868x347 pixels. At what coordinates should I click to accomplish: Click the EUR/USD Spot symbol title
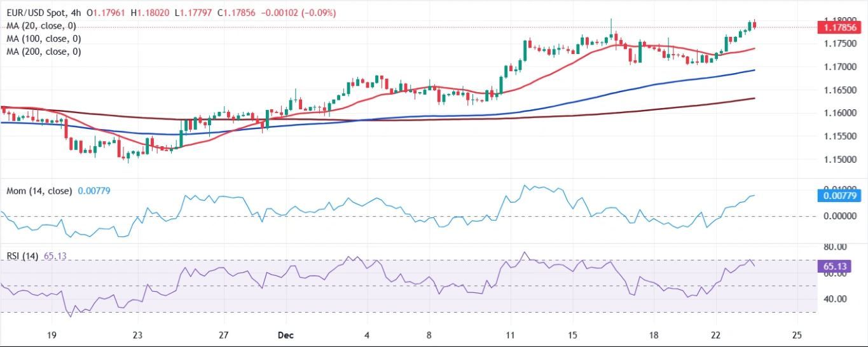pyautogui.click(x=35, y=13)
